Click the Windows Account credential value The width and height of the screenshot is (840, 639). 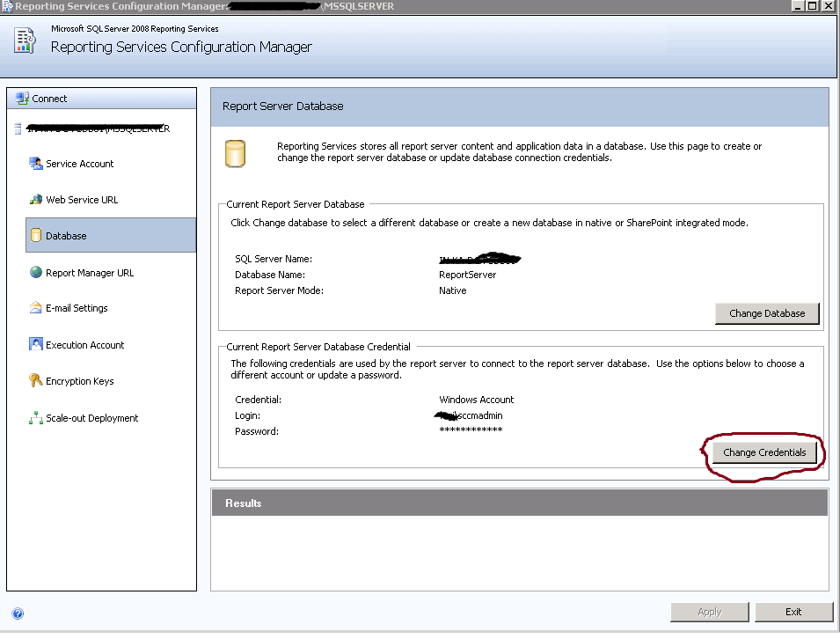[476, 400]
